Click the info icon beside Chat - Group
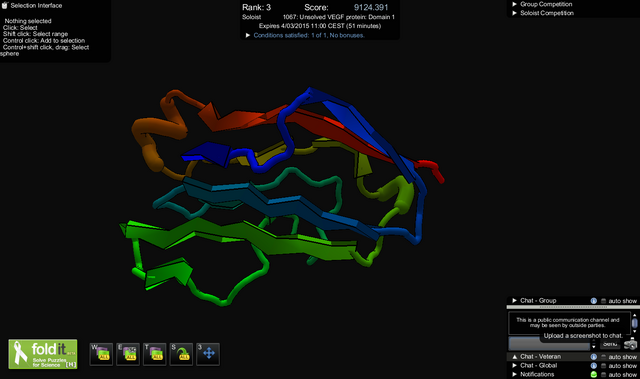The width and height of the screenshot is (640, 379). [x=593, y=301]
